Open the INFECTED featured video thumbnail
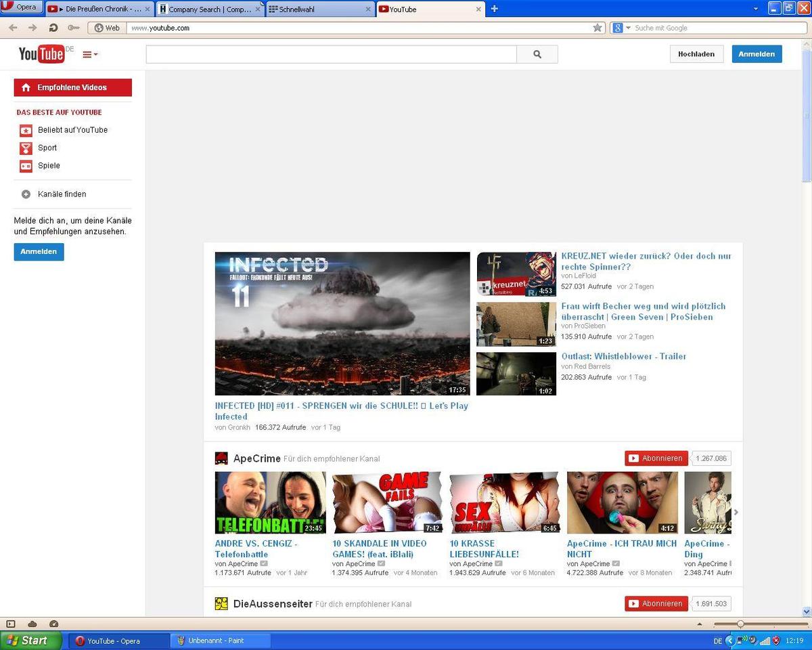The image size is (812, 650). tap(342, 324)
